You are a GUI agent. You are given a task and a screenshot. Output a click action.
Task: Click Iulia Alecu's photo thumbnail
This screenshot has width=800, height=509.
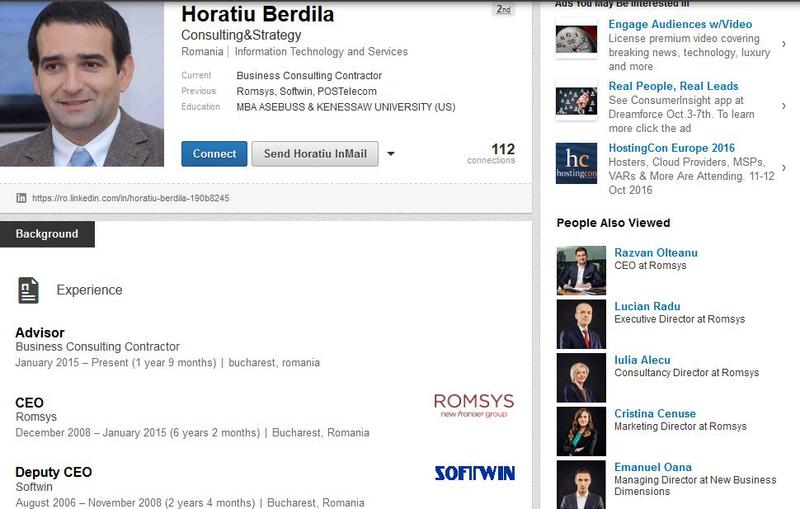point(581,377)
